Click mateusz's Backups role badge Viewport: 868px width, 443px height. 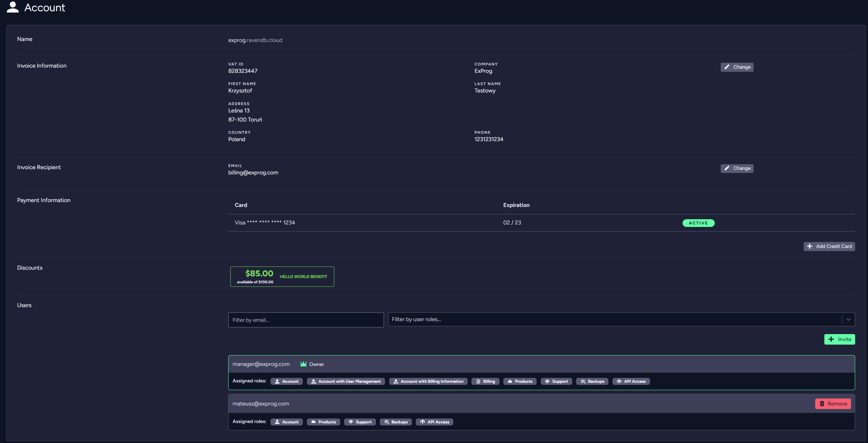click(395, 422)
